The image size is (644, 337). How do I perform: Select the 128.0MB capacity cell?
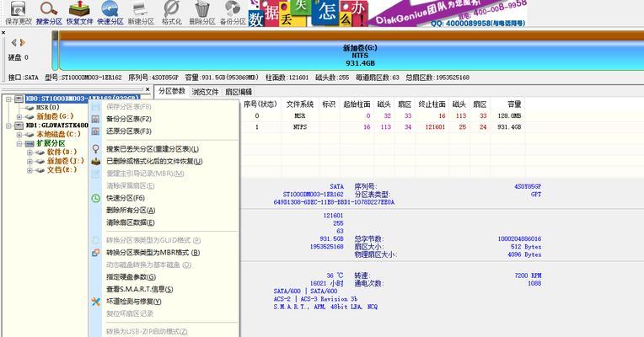pos(509,116)
